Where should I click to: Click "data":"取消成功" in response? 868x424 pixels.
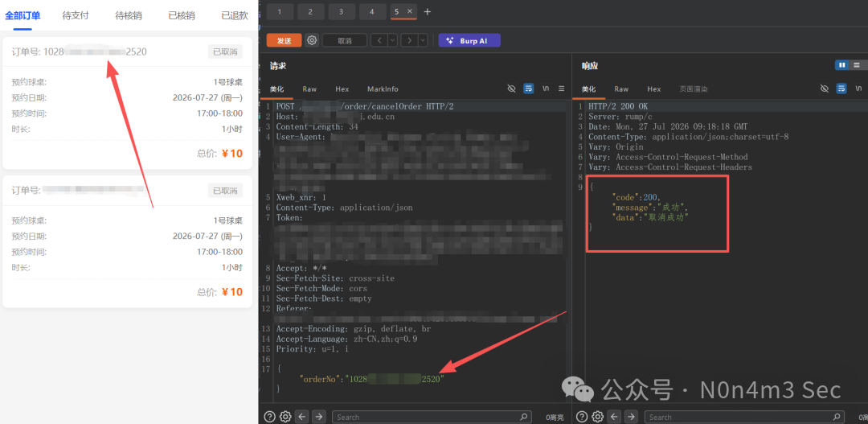click(650, 217)
